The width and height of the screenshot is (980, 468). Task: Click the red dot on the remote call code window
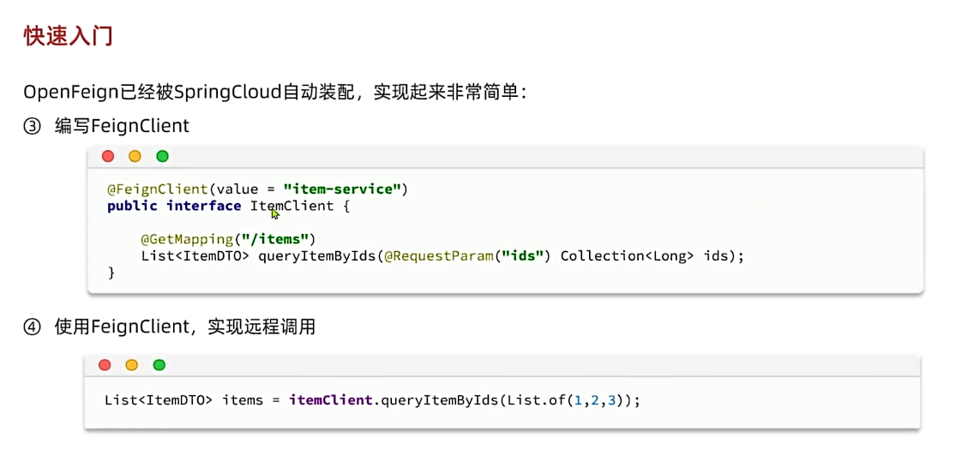click(x=105, y=364)
